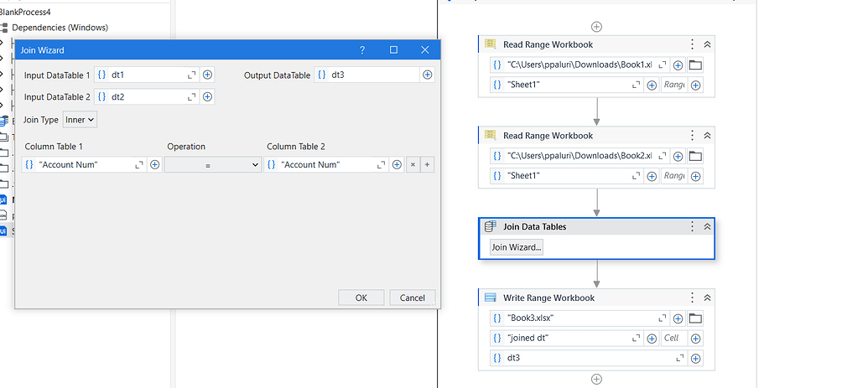Click the Join Wizard... button in activity

[x=517, y=247]
